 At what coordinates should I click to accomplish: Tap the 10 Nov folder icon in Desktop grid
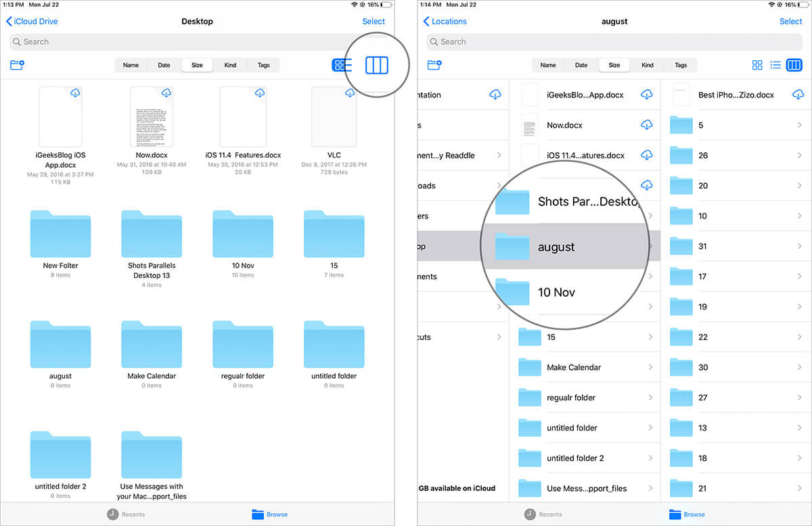243,234
